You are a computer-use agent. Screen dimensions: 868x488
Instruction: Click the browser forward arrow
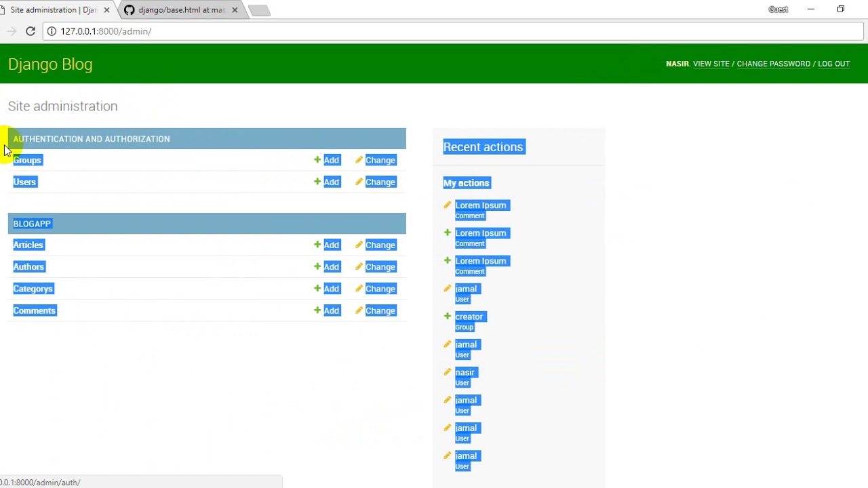click(x=12, y=31)
